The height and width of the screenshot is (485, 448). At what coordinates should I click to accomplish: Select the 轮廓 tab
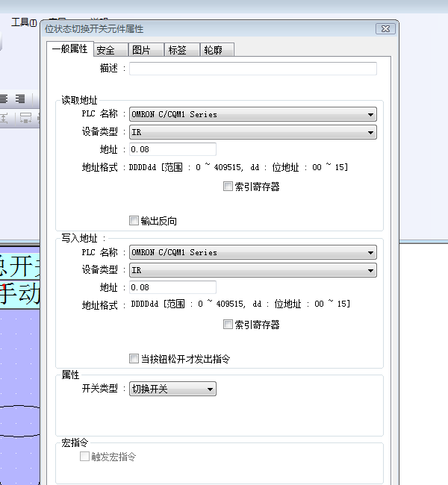pyautogui.click(x=213, y=50)
